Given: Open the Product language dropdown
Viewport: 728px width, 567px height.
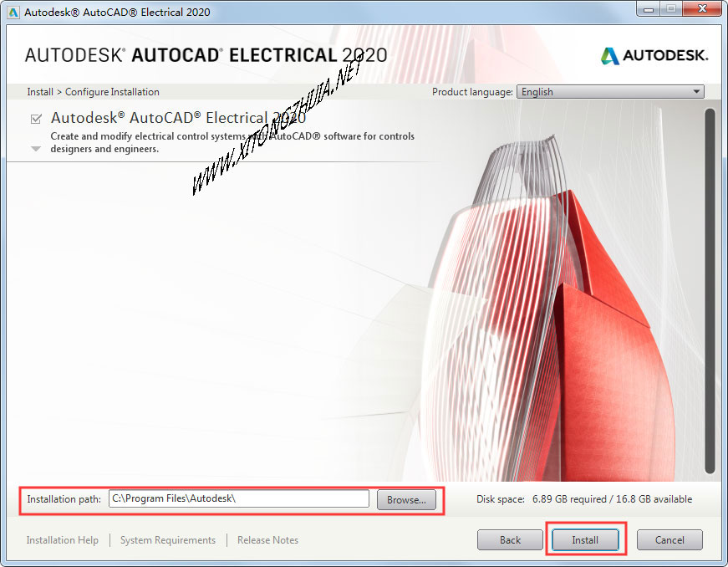Looking at the screenshot, I should pyautogui.click(x=696, y=91).
